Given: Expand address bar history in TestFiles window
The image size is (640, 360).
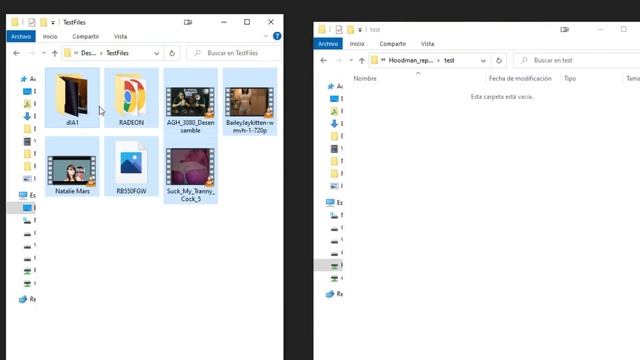Looking at the screenshot, I should (x=156, y=53).
